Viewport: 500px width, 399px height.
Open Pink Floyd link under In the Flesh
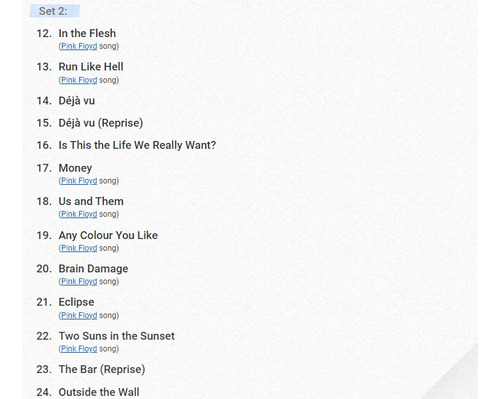click(79, 46)
